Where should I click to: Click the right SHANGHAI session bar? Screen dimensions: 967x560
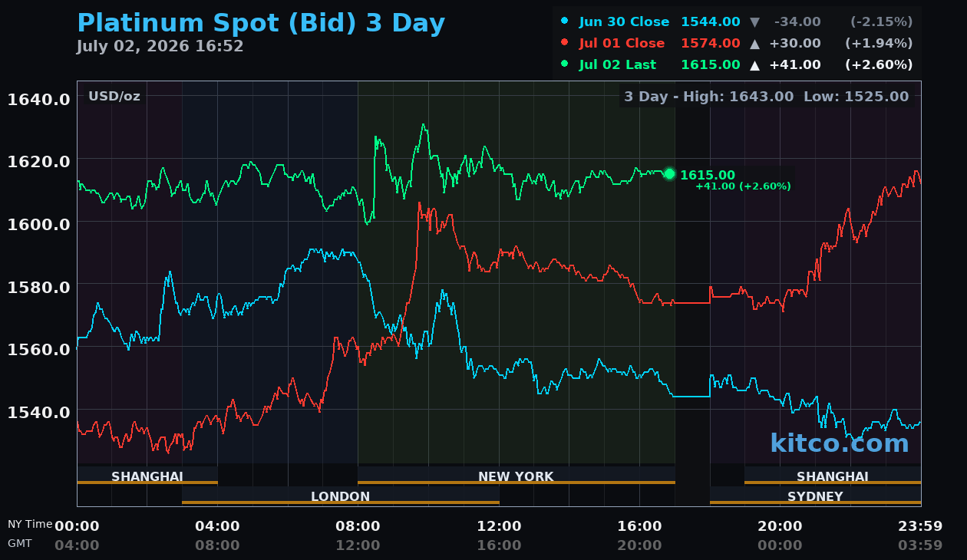pos(833,476)
